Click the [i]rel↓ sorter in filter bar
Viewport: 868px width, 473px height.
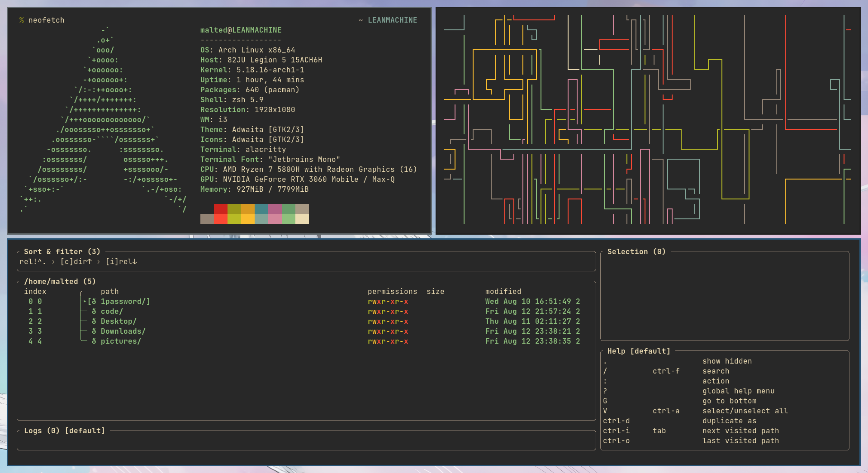[x=121, y=262]
